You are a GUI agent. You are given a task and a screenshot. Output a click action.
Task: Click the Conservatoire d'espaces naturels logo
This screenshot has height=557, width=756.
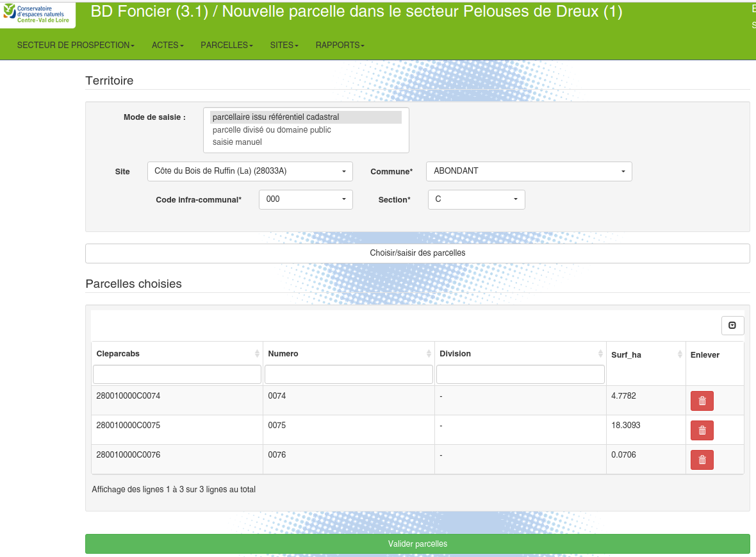pyautogui.click(x=37, y=14)
